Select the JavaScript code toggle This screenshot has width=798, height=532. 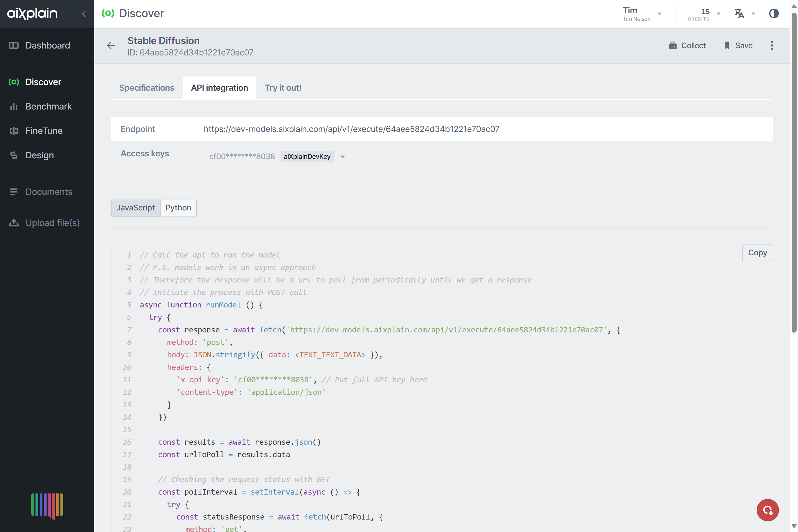coord(136,208)
